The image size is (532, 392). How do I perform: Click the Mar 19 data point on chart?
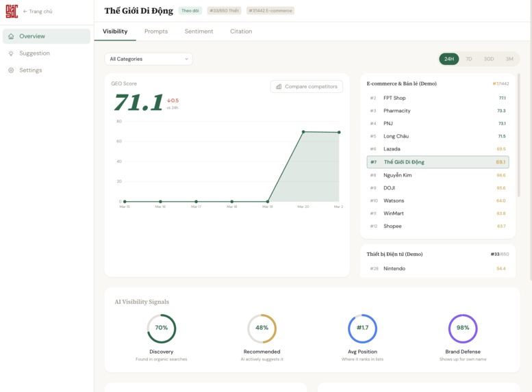click(268, 201)
